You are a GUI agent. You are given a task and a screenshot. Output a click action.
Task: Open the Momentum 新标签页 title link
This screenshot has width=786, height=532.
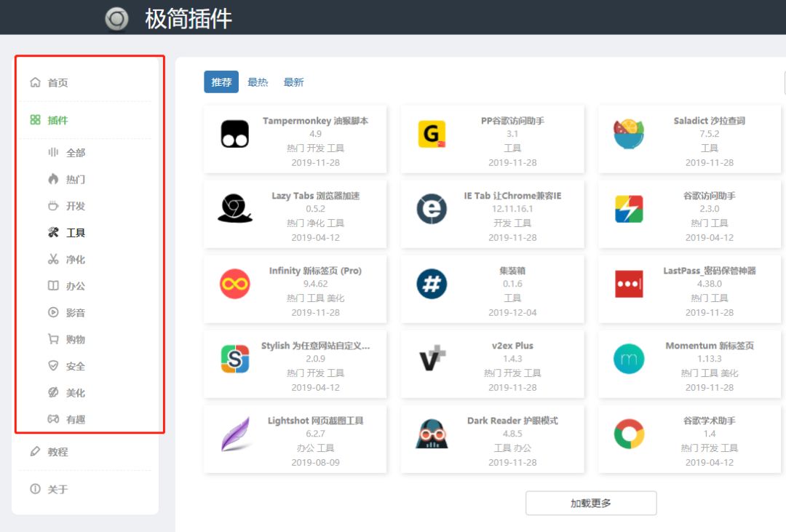(x=710, y=346)
